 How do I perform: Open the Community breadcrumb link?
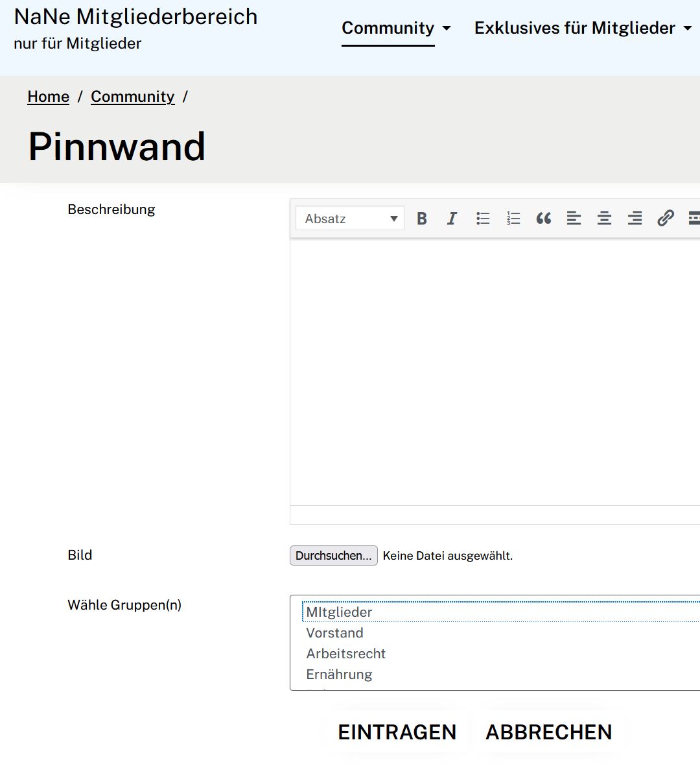132,96
